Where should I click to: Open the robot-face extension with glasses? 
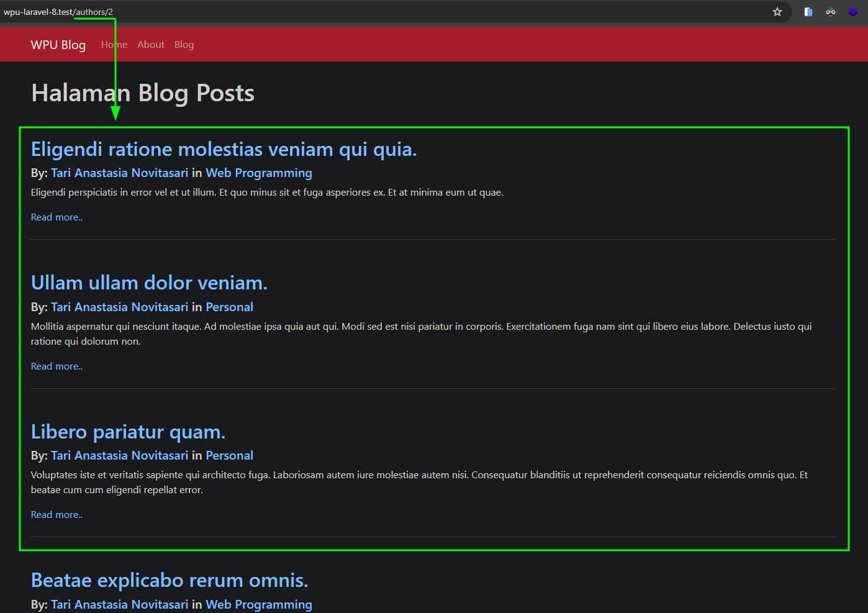[830, 12]
